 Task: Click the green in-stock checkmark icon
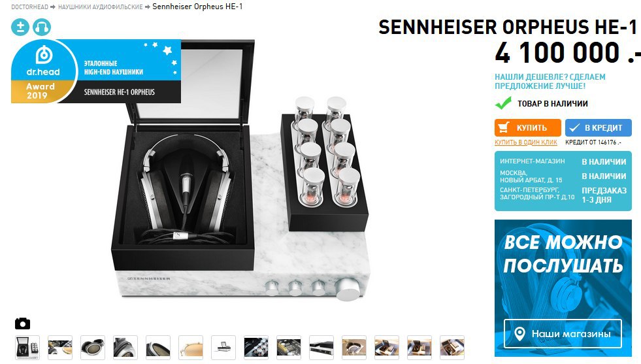[503, 103]
